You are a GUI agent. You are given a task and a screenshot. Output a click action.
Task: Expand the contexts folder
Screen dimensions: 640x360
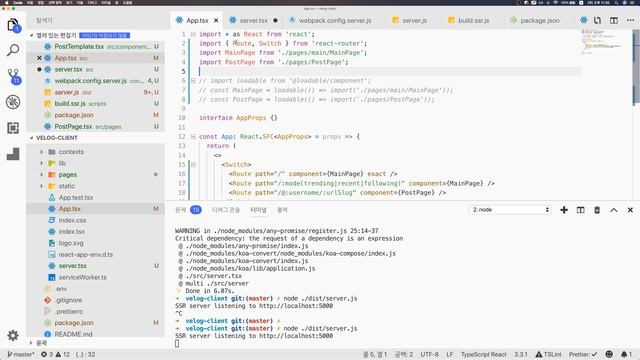42,152
